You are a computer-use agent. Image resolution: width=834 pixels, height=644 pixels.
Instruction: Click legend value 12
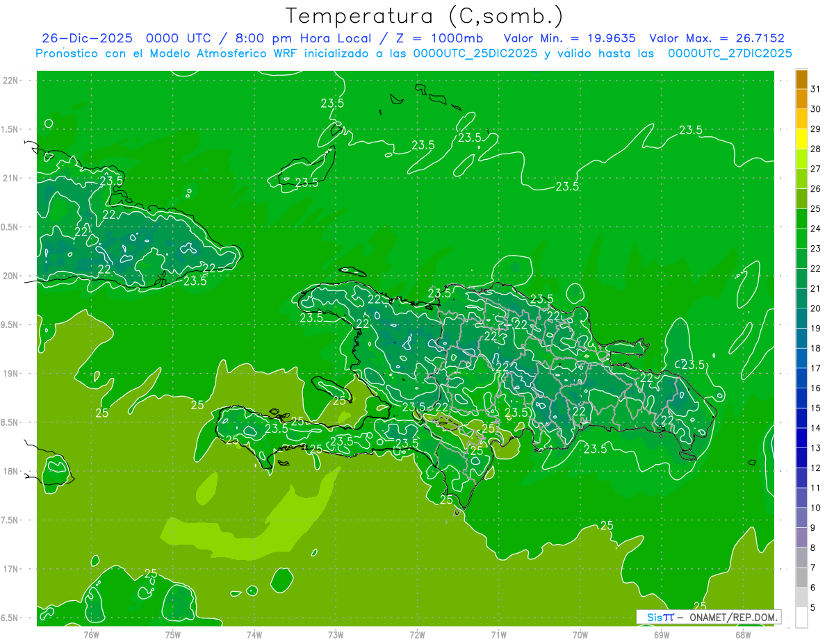(x=816, y=468)
